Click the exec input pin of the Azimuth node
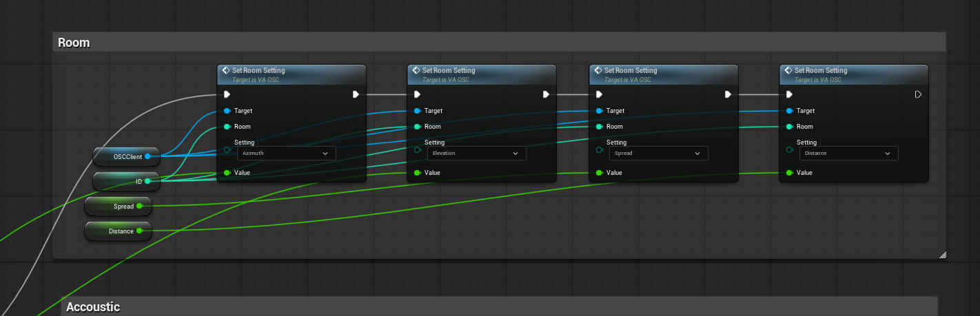Viewport: 980px width, 316px height. click(x=227, y=94)
